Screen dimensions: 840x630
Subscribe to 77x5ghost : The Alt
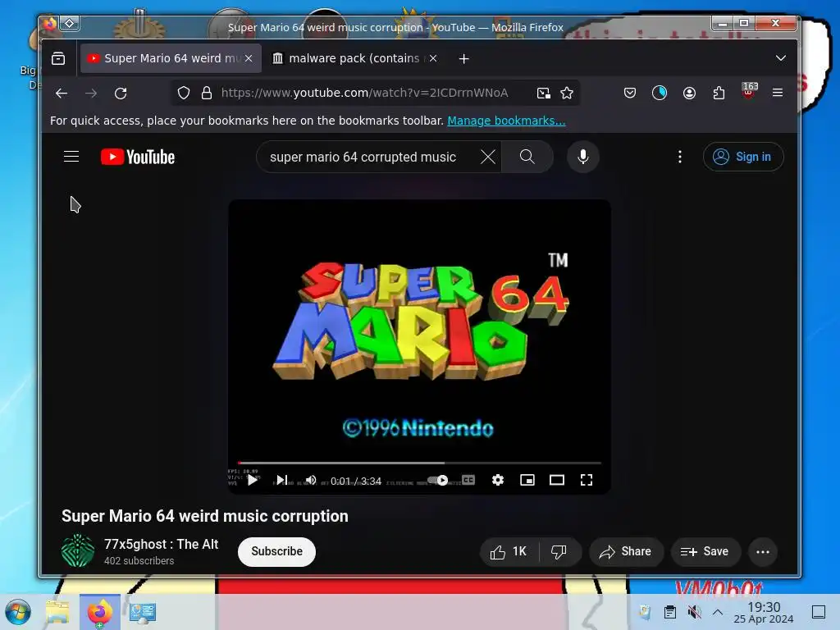[x=276, y=552]
